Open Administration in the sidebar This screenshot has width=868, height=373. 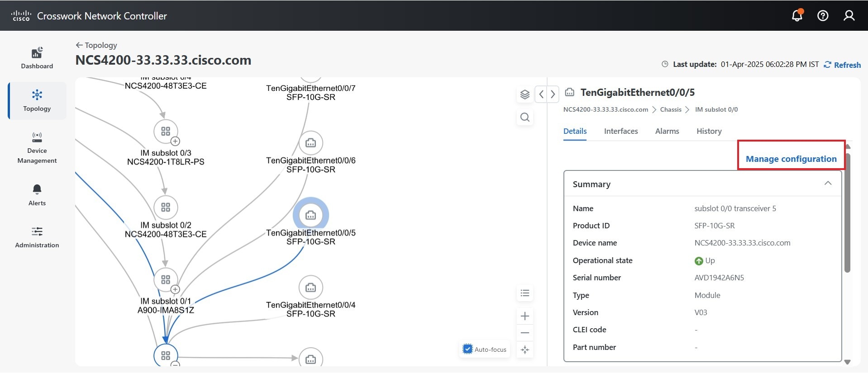[37, 237]
